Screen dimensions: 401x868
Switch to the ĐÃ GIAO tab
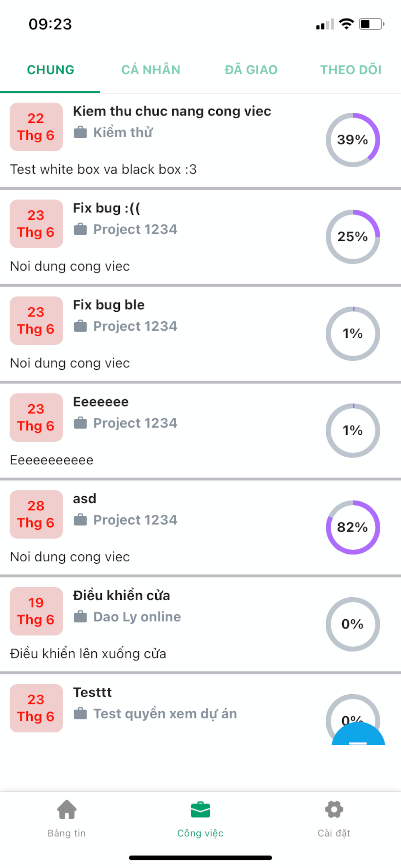tap(251, 70)
